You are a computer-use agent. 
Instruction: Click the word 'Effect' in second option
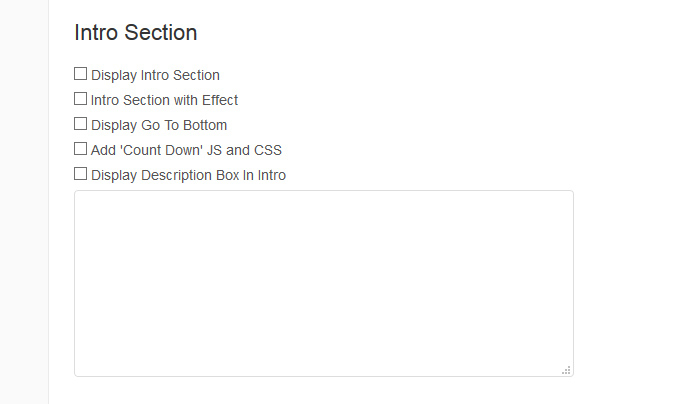point(220,100)
